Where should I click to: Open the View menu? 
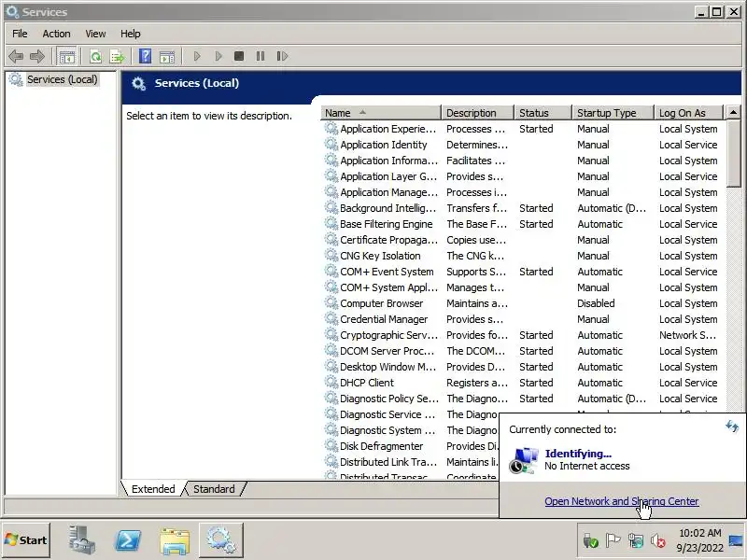[95, 34]
